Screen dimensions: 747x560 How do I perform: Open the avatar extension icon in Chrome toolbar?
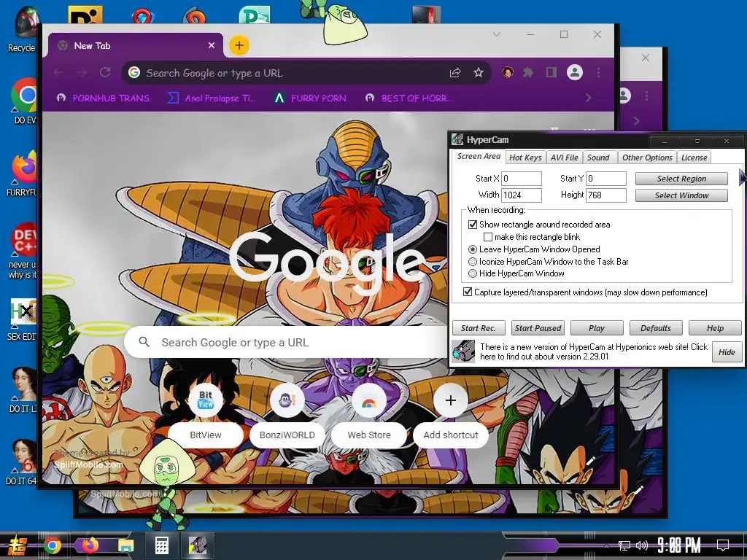[508, 72]
